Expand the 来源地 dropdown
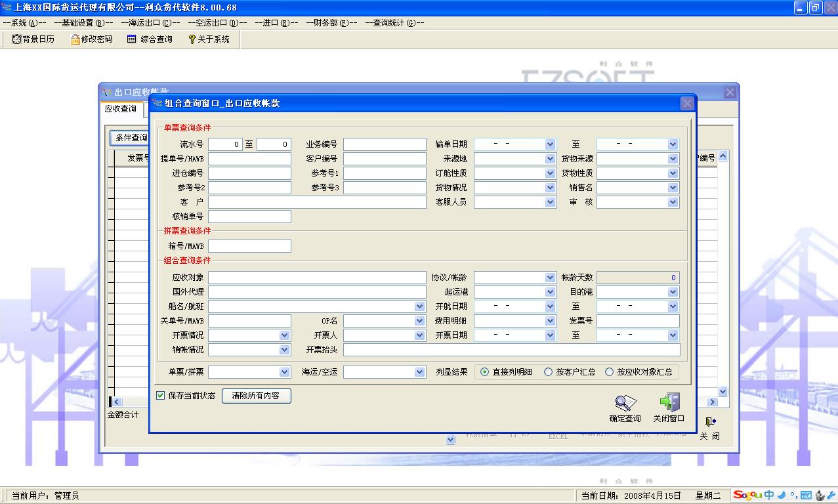Viewport: 838px width, 504px height. (x=550, y=159)
